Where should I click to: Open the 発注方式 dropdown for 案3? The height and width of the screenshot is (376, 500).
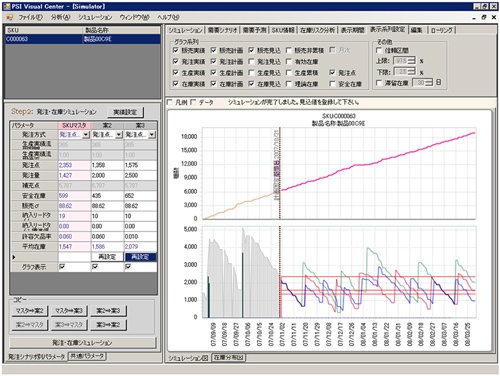pyautogui.click(x=152, y=135)
